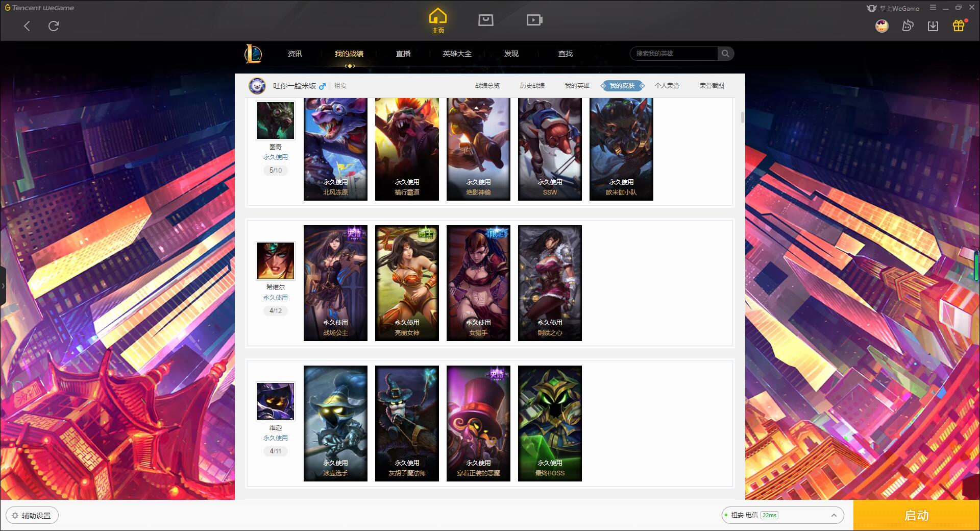This screenshot has height=531, width=980.
Task: Open the shop bag icon
Action: pyautogui.click(x=485, y=20)
